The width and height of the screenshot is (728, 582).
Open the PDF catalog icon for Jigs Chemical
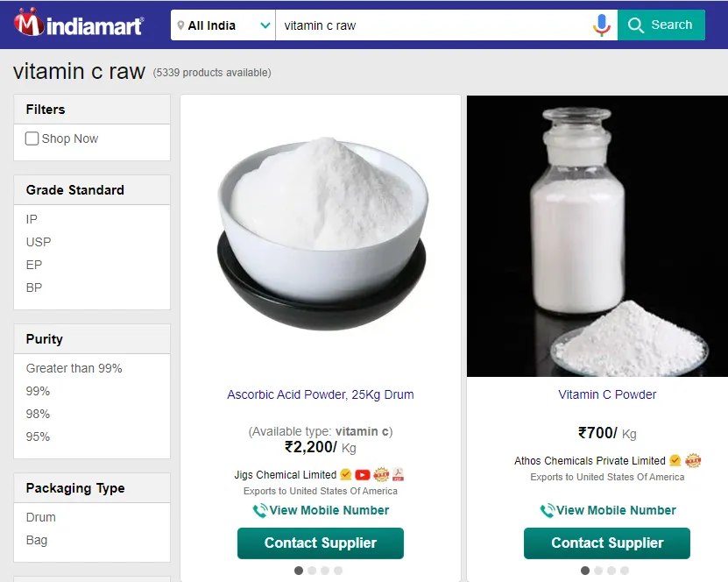pyautogui.click(x=398, y=475)
